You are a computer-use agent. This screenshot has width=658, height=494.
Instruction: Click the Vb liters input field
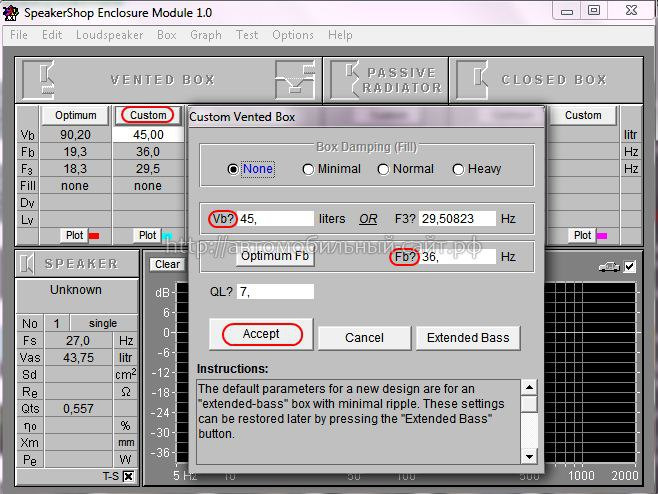click(276, 219)
